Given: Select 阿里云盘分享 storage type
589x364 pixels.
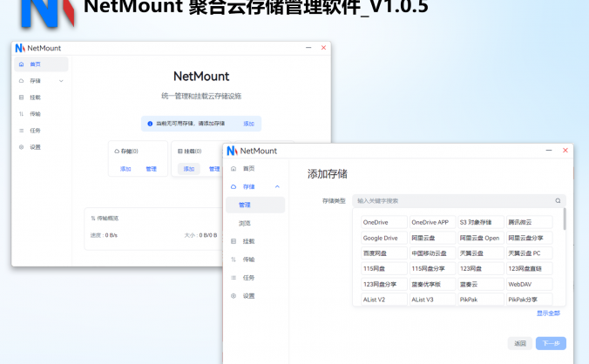Looking at the screenshot, I should point(529,238).
